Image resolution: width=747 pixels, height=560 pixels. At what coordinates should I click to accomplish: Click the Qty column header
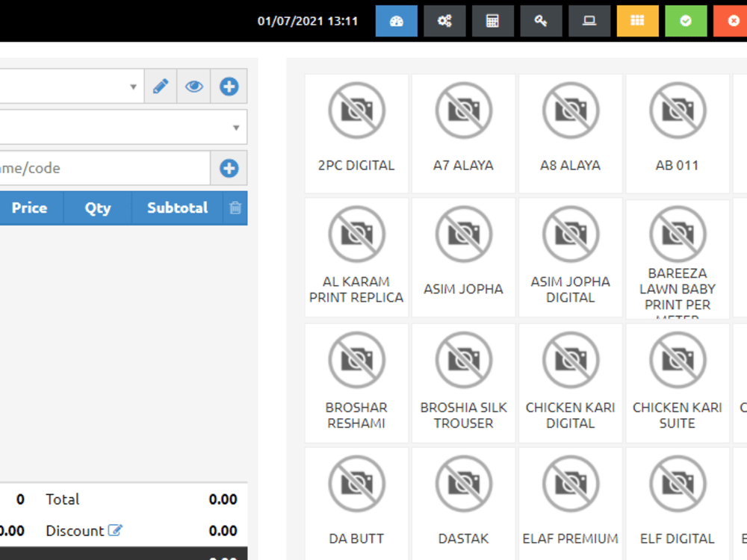[98, 208]
